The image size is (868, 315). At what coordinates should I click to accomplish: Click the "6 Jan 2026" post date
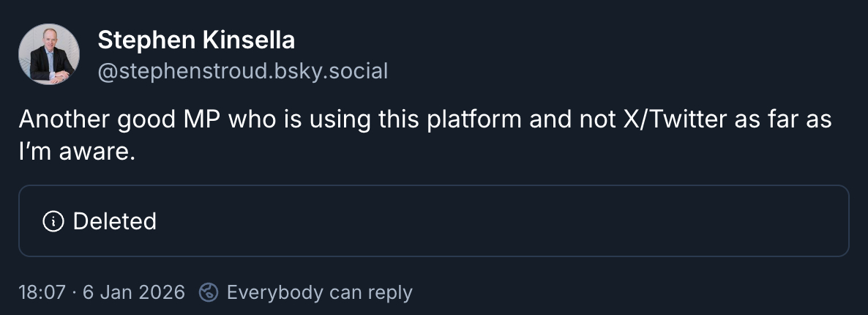tap(132, 292)
